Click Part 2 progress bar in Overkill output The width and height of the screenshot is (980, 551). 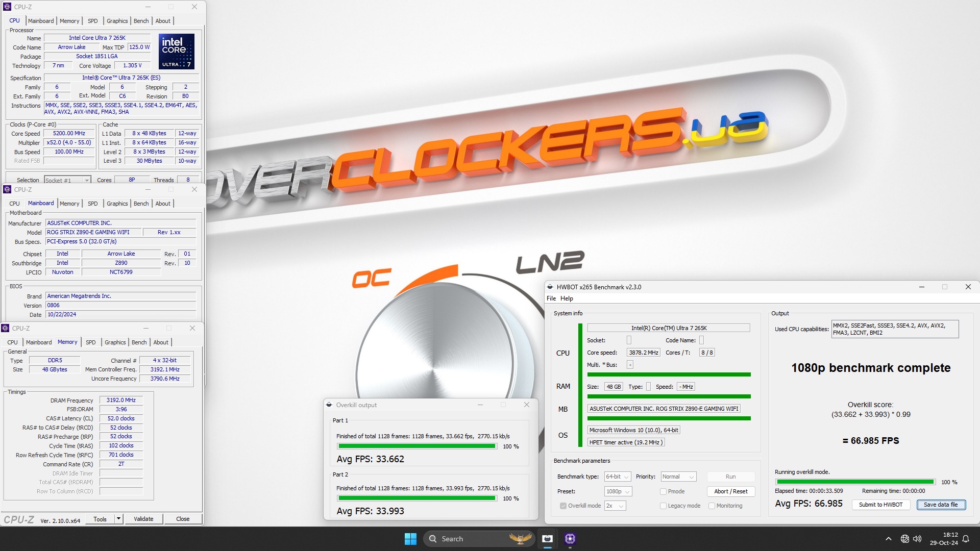click(x=417, y=498)
